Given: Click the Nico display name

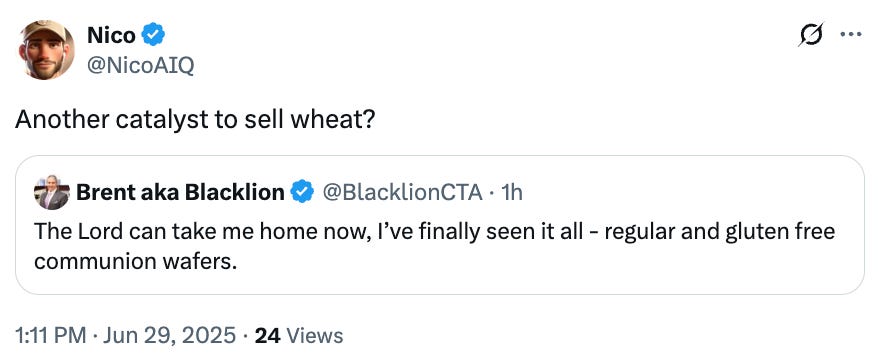Looking at the screenshot, I should pyautogui.click(x=111, y=35).
